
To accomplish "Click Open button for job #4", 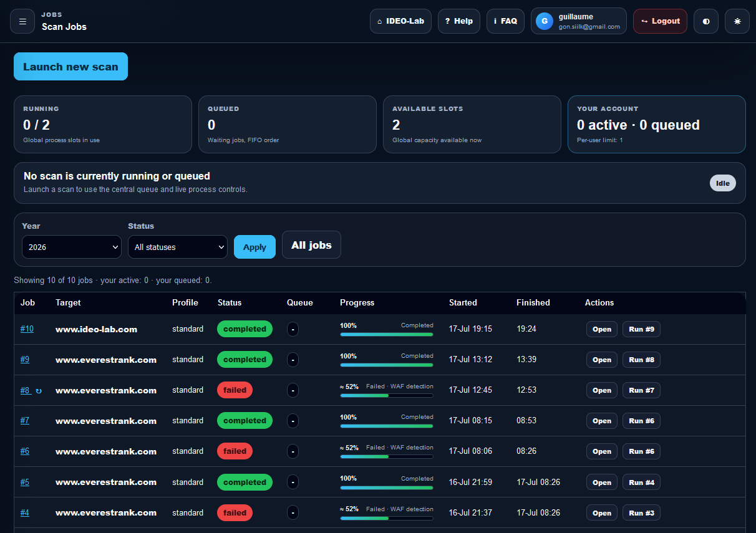I will point(602,513).
